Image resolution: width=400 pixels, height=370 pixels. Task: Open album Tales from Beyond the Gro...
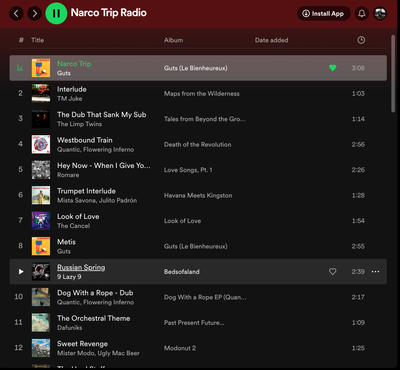205,119
